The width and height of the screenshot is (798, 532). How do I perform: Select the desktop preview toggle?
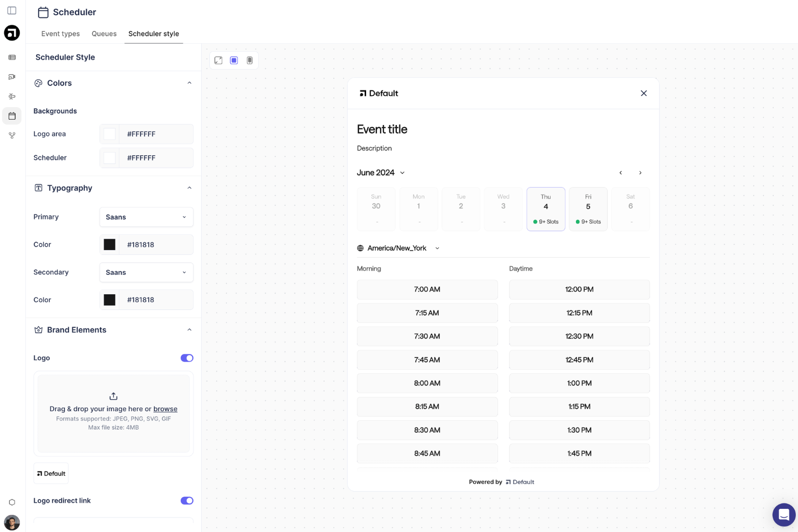pos(233,60)
